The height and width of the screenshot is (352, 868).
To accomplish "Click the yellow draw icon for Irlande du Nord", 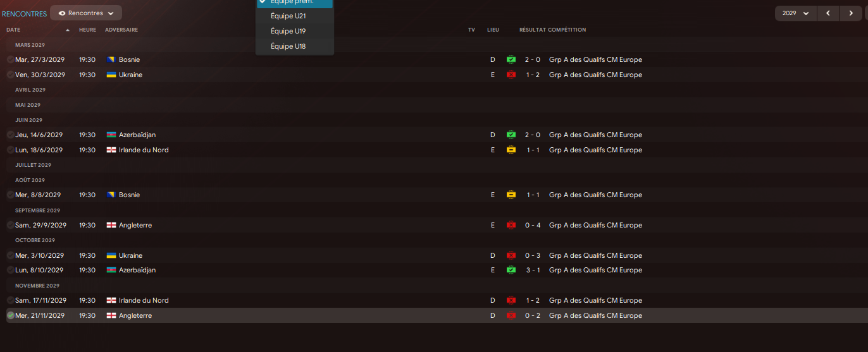I will [511, 150].
